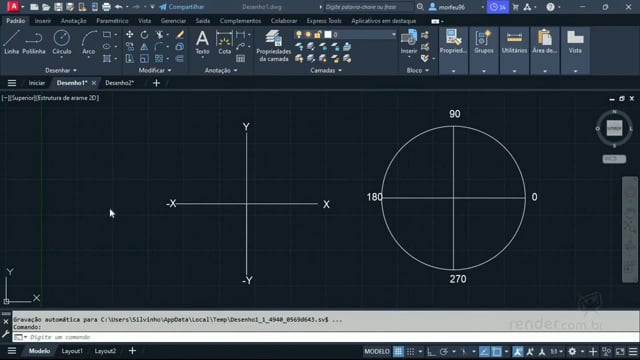Expand the Modificar panel
The height and width of the screenshot is (360, 640).
pos(155,70)
